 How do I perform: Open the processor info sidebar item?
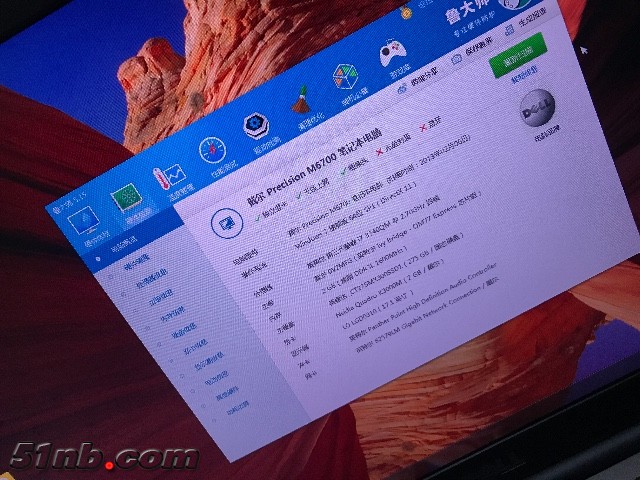pos(151,279)
